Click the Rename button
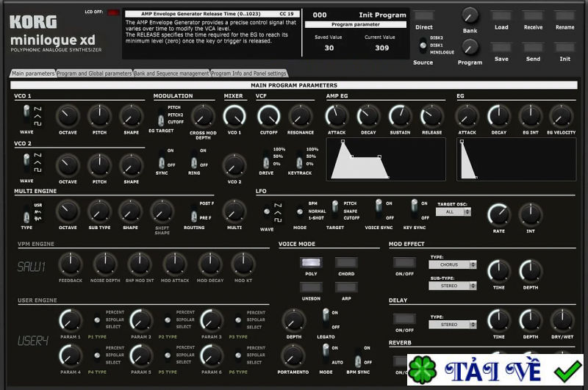This screenshot has height=390, width=588. tap(564, 15)
